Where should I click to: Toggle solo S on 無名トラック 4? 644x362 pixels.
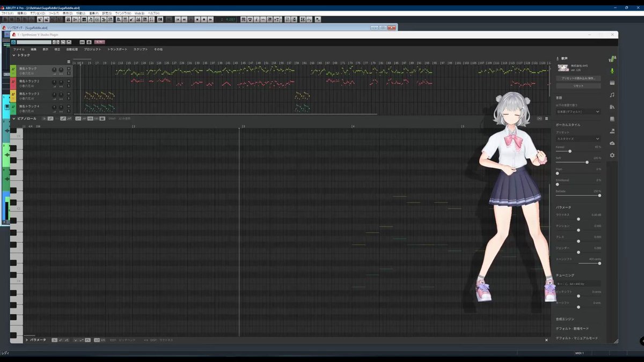pos(69,111)
